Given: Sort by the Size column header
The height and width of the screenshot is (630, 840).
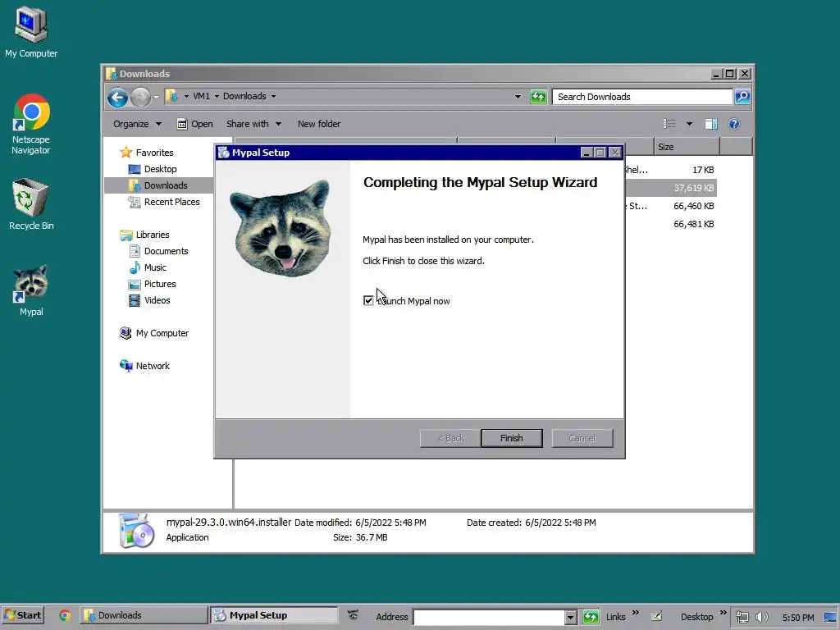Looking at the screenshot, I should click(x=687, y=147).
